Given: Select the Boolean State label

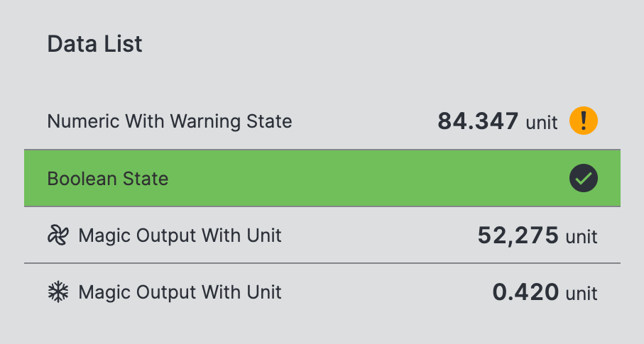Looking at the screenshot, I should pyautogui.click(x=108, y=179).
